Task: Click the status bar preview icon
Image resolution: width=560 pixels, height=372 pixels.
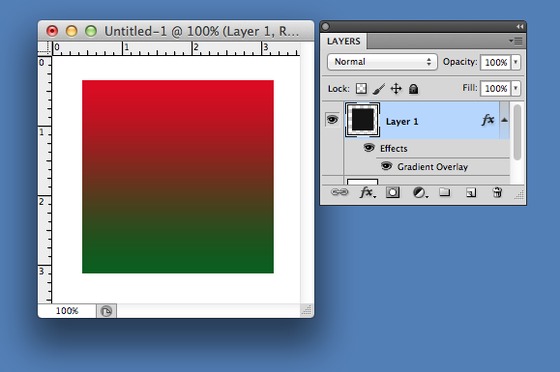Action: point(106,311)
